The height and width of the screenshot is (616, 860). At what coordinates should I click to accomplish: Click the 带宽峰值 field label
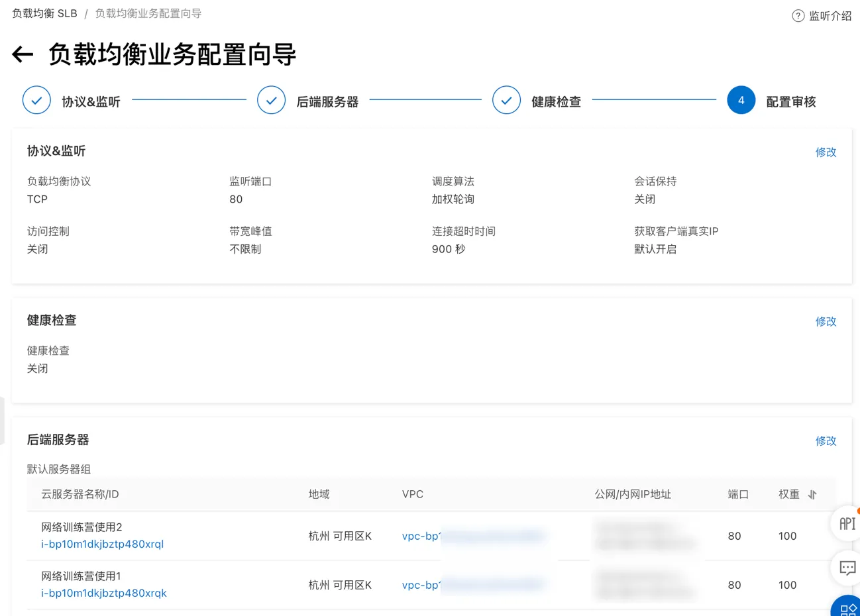point(250,231)
